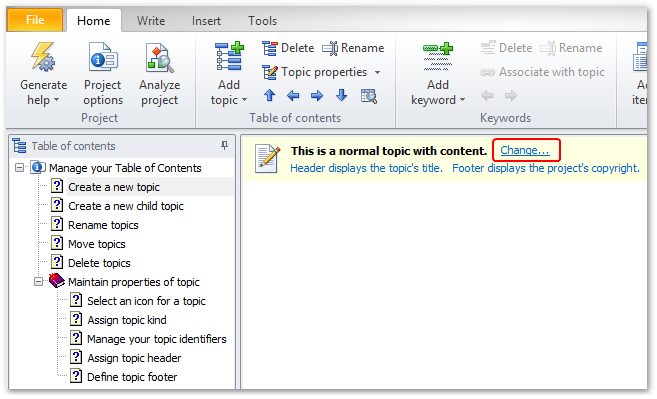
Task: Run Analyze project
Action: point(159,74)
